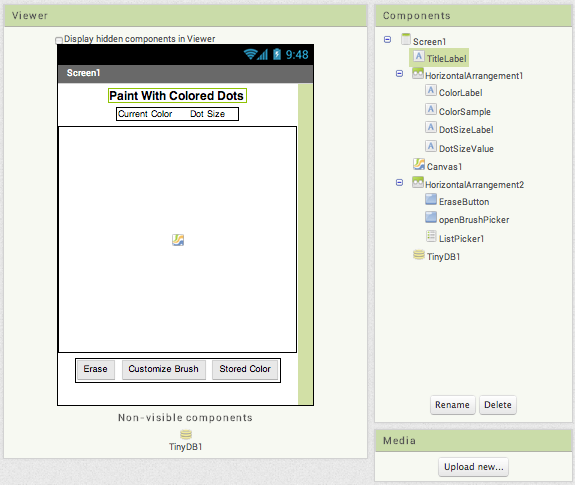The width and height of the screenshot is (575, 485).
Task: Click the Upload new... media button
Action: point(473,467)
